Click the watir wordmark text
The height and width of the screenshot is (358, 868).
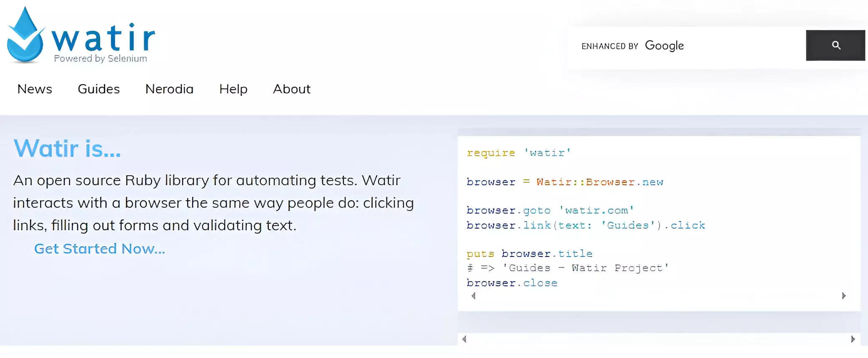click(x=103, y=38)
